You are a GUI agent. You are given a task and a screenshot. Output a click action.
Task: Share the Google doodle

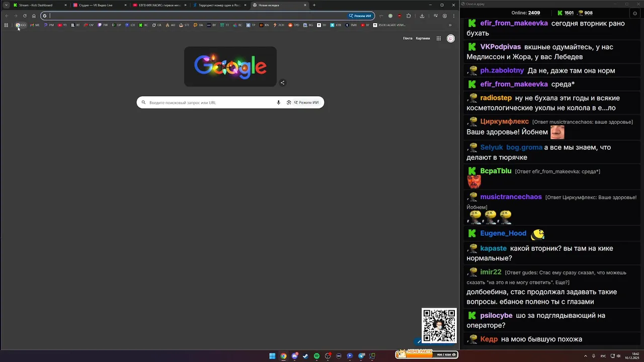[282, 83]
